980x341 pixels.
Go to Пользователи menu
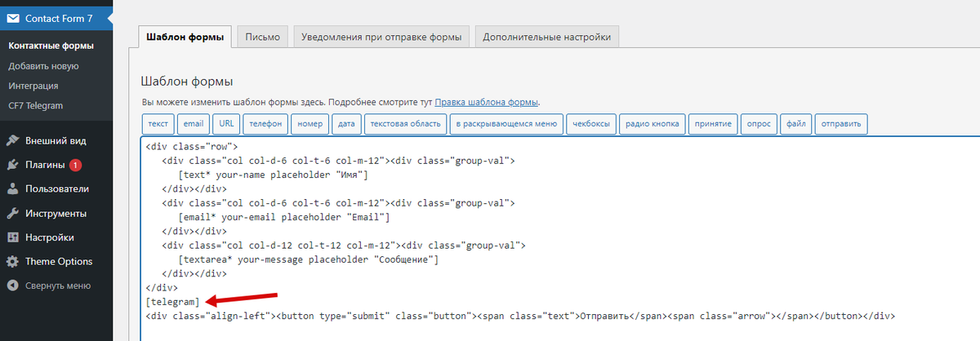(x=56, y=189)
